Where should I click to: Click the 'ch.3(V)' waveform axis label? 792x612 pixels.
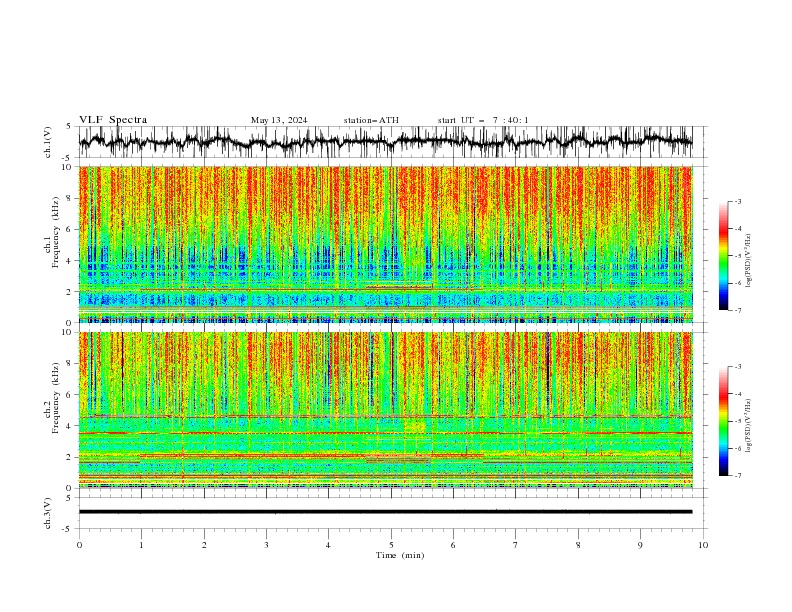[48, 513]
